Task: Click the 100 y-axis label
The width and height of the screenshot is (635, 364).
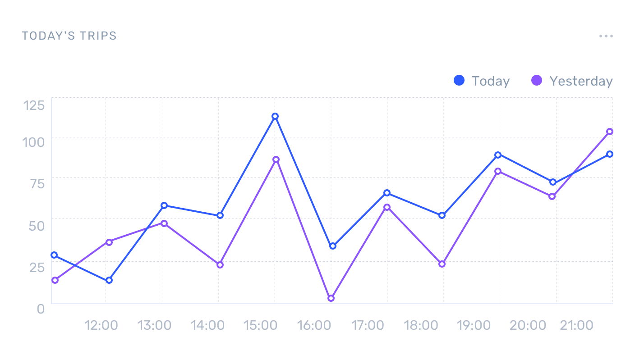Action: coord(34,142)
